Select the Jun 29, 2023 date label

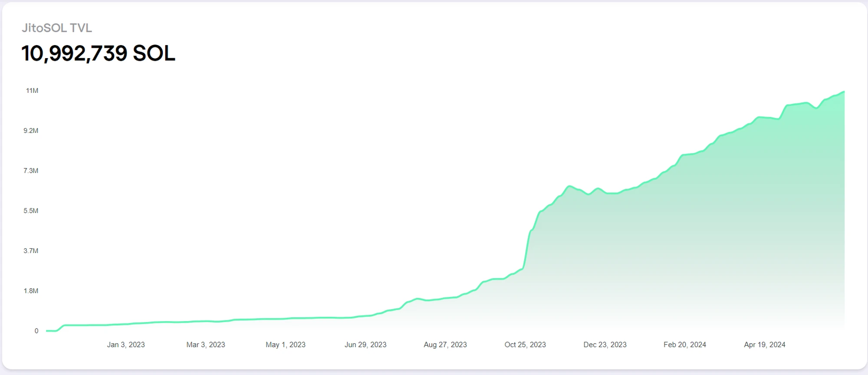(x=365, y=345)
